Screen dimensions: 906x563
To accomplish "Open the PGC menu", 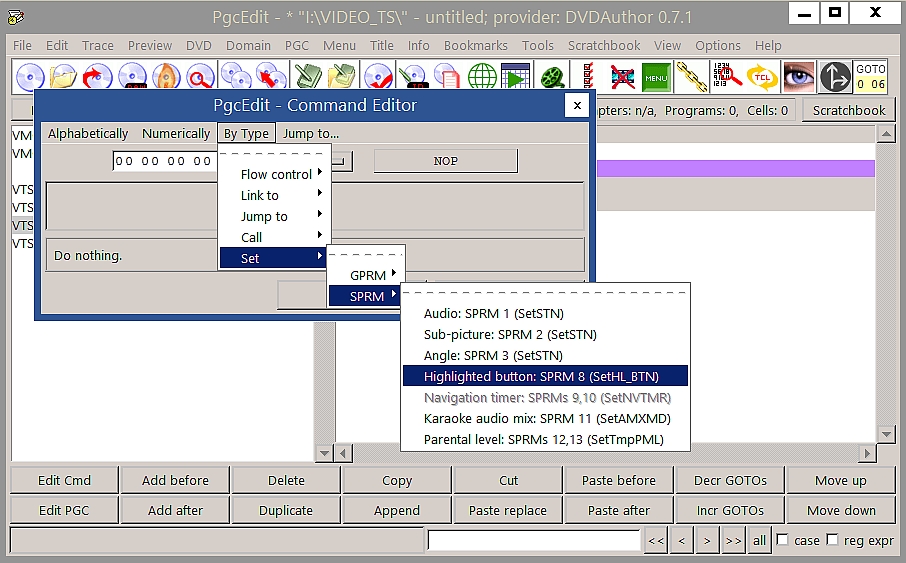I will coord(297,45).
